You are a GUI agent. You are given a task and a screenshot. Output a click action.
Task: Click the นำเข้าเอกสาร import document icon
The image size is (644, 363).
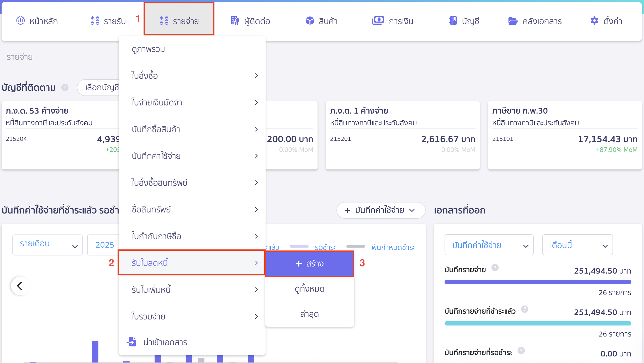(132, 342)
